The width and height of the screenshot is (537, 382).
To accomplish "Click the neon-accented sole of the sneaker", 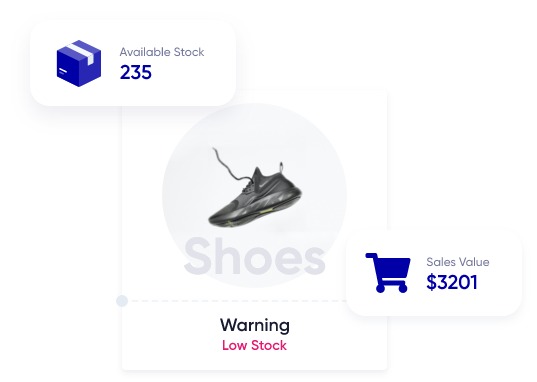I will 255,214.
